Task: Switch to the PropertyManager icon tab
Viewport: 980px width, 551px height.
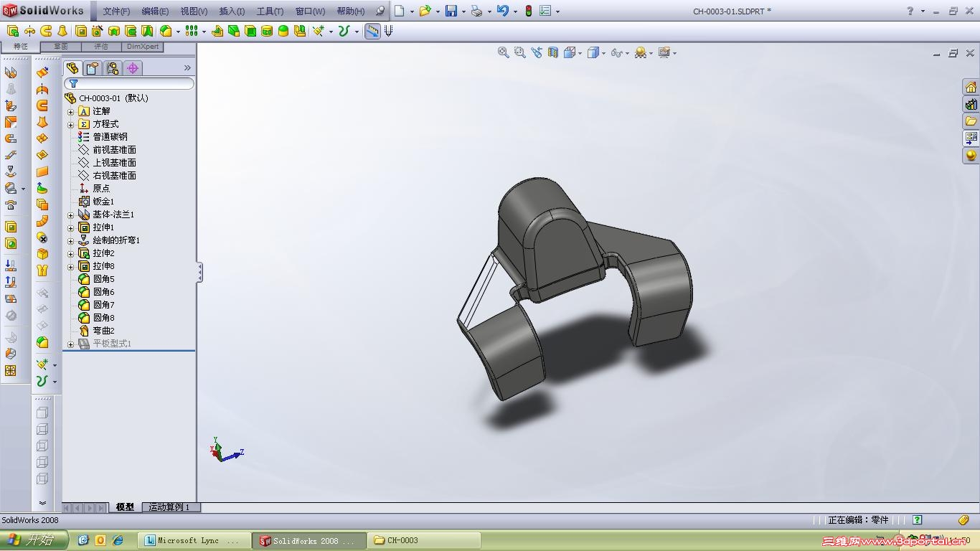Action: (x=93, y=68)
